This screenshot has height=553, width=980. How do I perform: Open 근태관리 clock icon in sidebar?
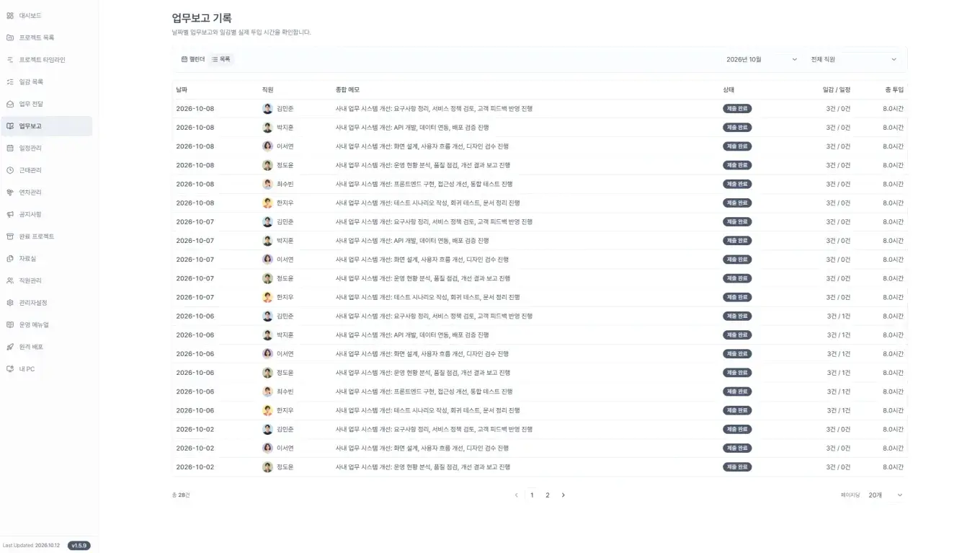pos(10,170)
